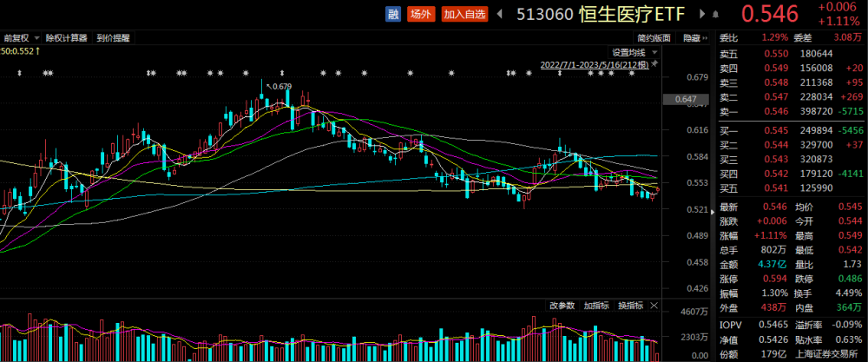Viewport: 868px width, 362px height.
Task: Click the 溢折率 value -0.09%
Action: 848,325
